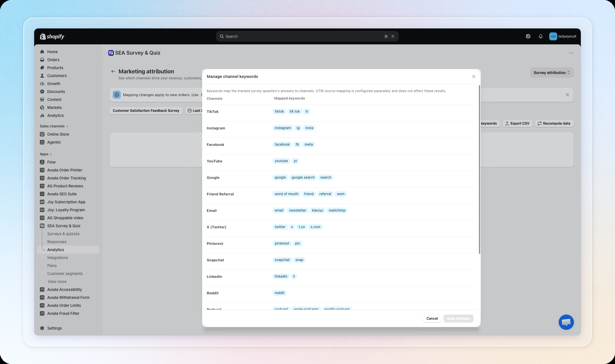Open the Integrations submenu item
Image resolution: width=615 pixels, height=364 pixels.
pos(58,258)
